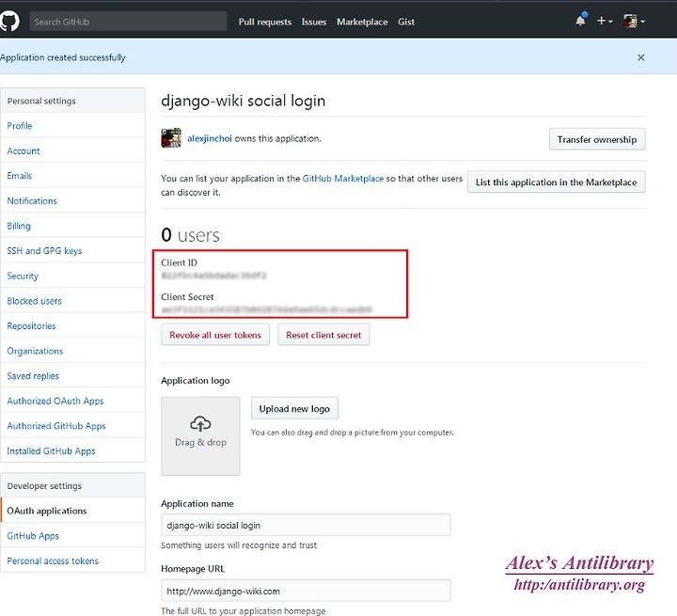Open Installed GitHub Apps
677x616 pixels.
pos(72,451)
